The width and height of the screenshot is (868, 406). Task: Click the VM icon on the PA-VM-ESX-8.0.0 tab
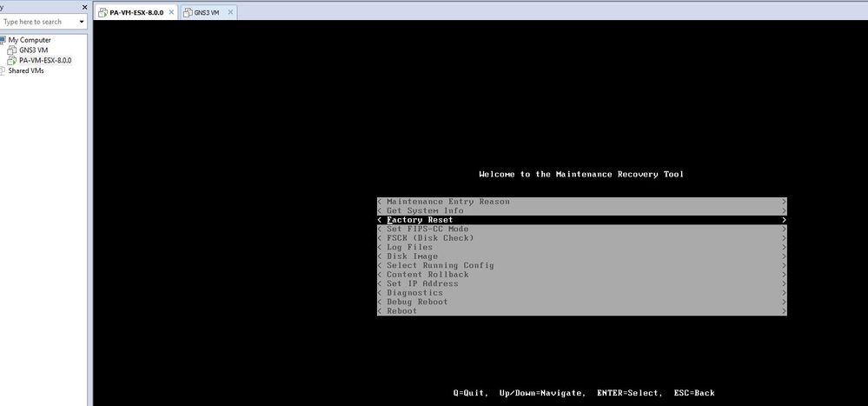click(103, 12)
